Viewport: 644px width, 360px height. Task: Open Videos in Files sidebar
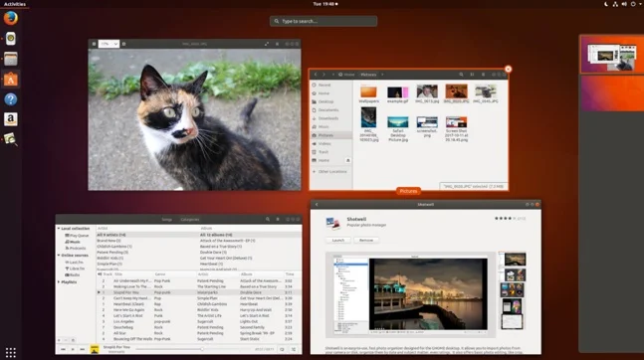pos(331,143)
